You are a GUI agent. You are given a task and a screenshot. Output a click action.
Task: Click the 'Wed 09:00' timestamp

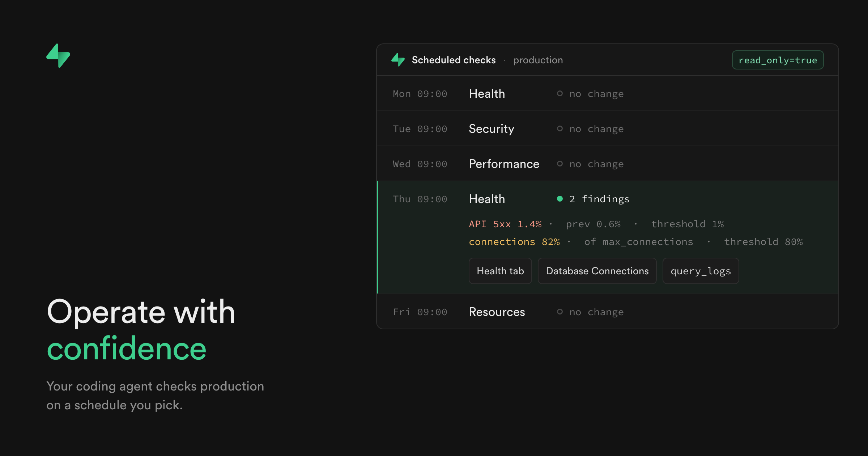[420, 164]
